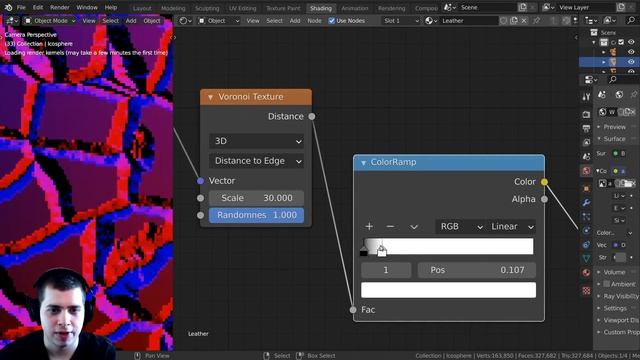The image size is (640, 360).
Task: Click the Voronoi Vector input socket
Action: [200, 180]
